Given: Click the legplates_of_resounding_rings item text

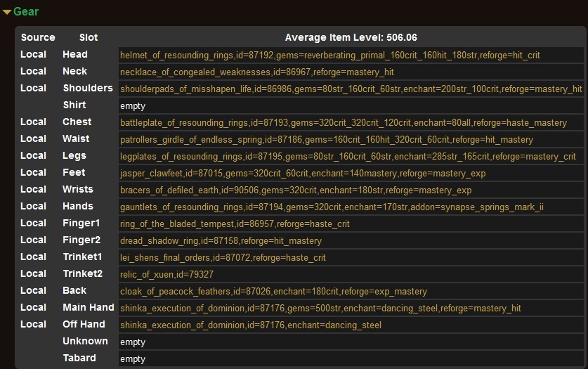Looking at the screenshot, I should coord(348,156).
